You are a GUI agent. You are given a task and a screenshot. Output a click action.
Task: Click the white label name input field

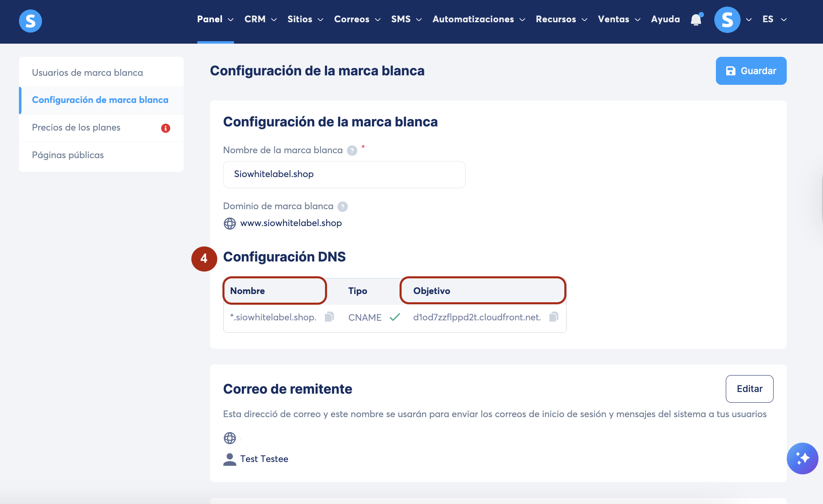[x=344, y=174]
